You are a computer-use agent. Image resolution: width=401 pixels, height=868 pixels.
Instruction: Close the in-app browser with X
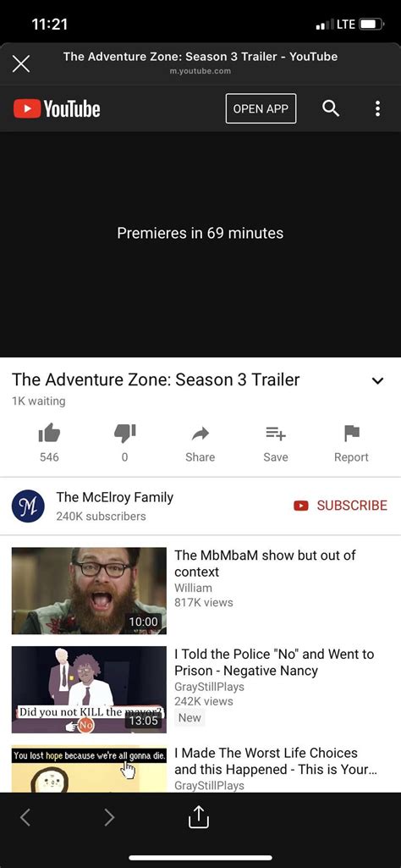click(x=21, y=64)
